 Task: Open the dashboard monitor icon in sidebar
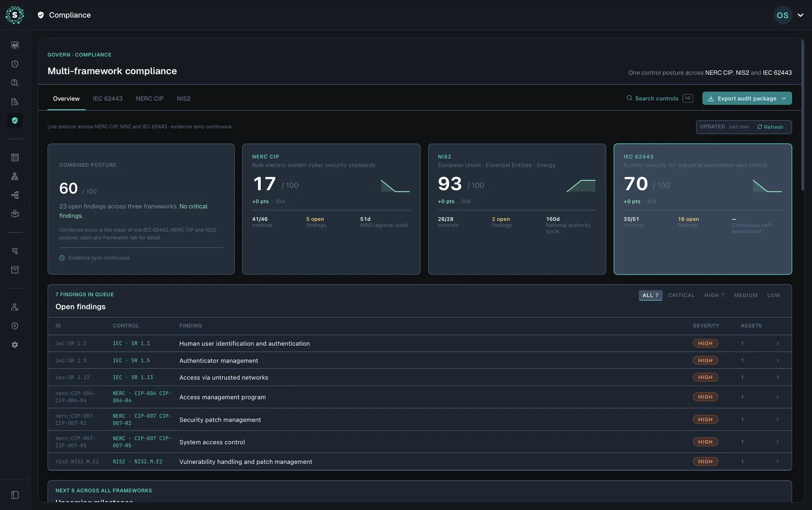coord(15,45)
